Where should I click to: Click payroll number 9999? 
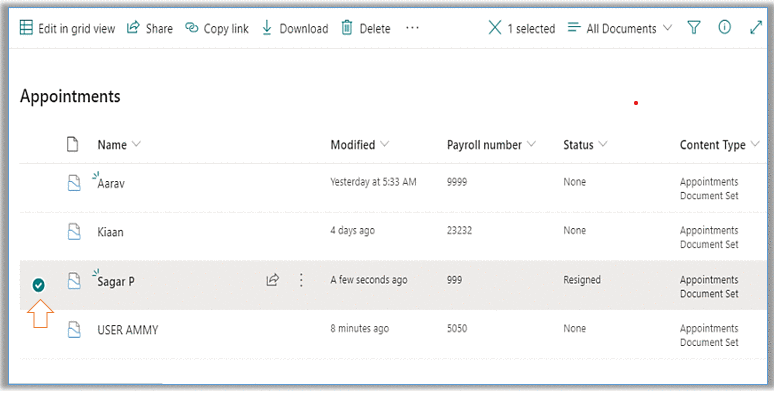(x=456, y=182)
